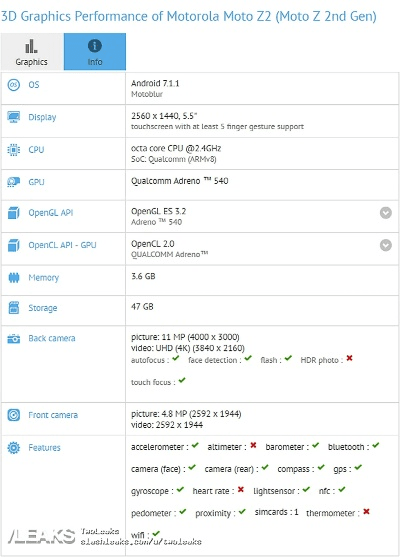Click the nfc checkmark
The height and width of the screenshot is (557, 400).
pyautogui.click(x=342, y=490)
